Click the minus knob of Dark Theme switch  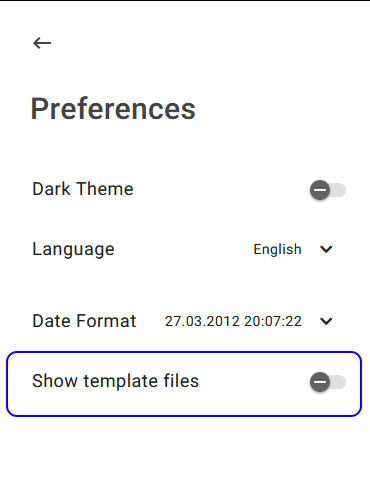[320, 190]
